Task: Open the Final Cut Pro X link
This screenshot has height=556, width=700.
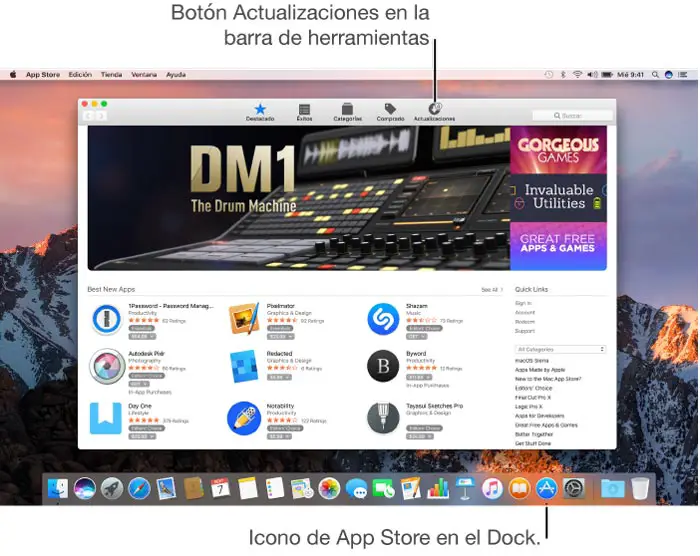Action: [x=533, y=397]
